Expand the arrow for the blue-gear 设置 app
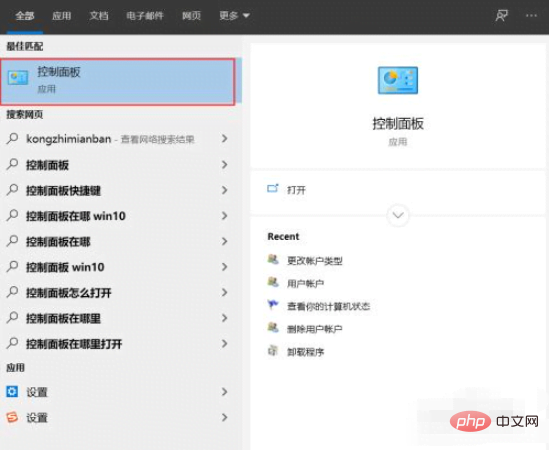This screenshot has width=549, height=454. coord(224,391)
